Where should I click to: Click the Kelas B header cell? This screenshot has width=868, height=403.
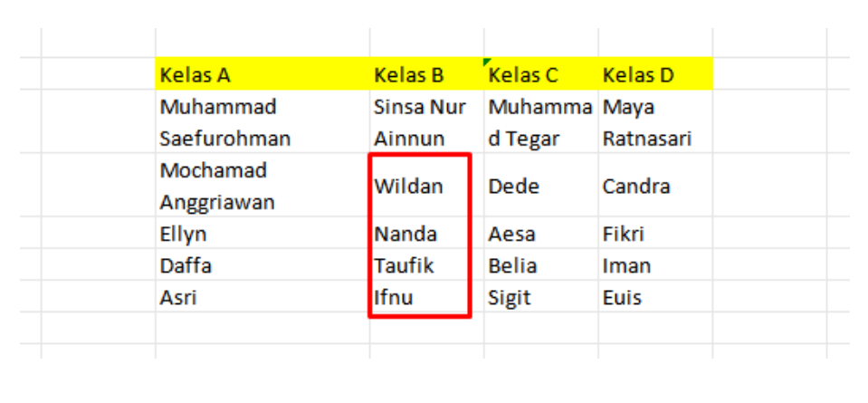pyautogui.click(x=425, y=75)
